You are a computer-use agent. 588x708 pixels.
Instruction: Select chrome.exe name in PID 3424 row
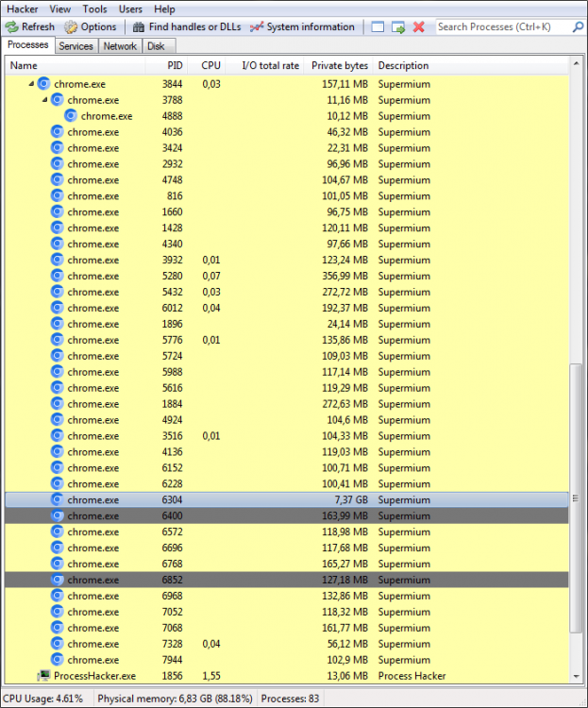click(93, 148)
